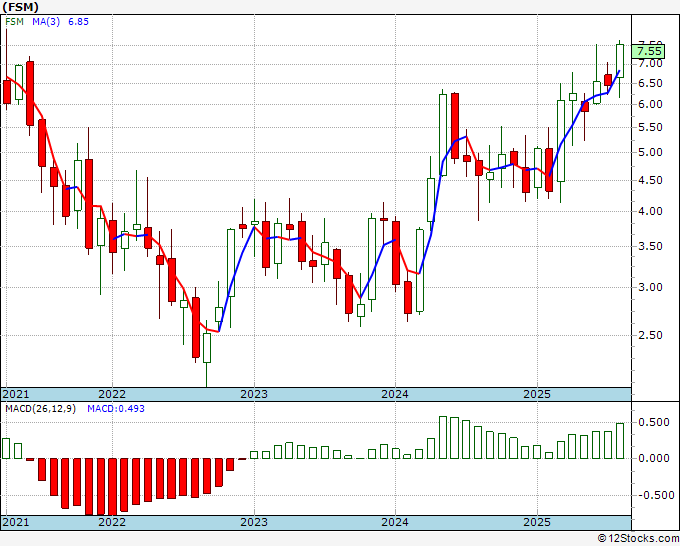Click the 2.50 price axis label

pos(650,335)
